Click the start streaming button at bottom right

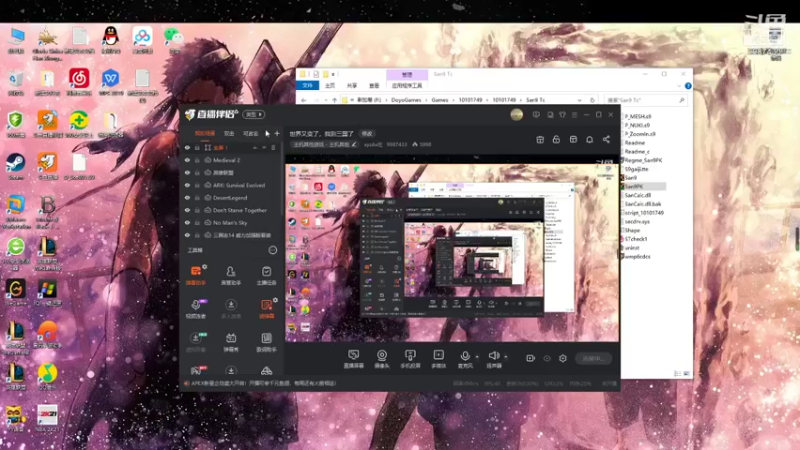point(593,359)
